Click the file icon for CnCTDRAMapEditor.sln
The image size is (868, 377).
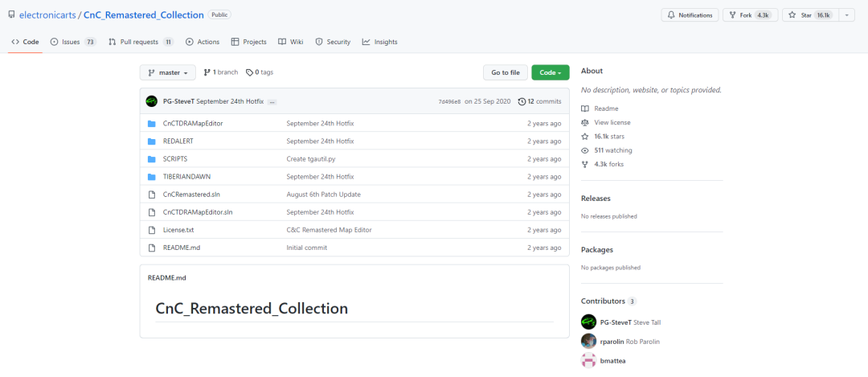coord(152,212)
